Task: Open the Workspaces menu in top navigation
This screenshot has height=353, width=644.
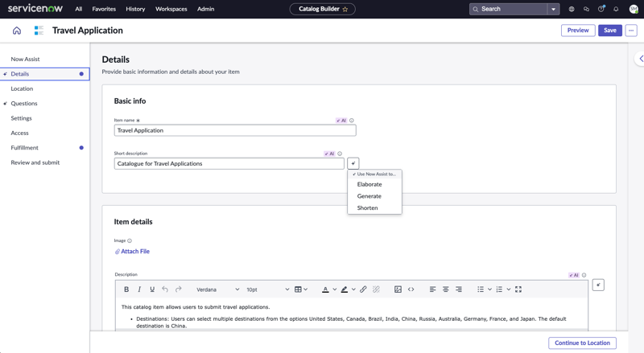Action: [x=171, y=9]
